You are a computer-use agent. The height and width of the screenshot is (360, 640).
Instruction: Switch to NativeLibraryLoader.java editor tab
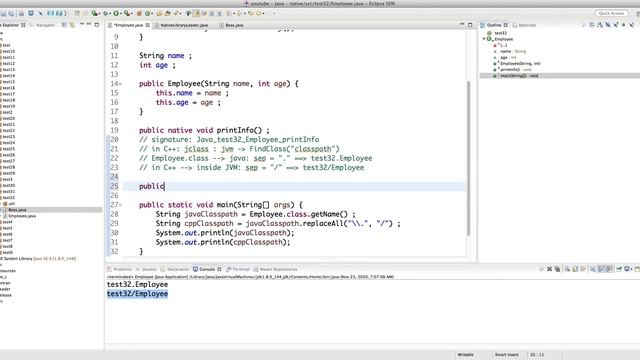(x=184, y=25)
